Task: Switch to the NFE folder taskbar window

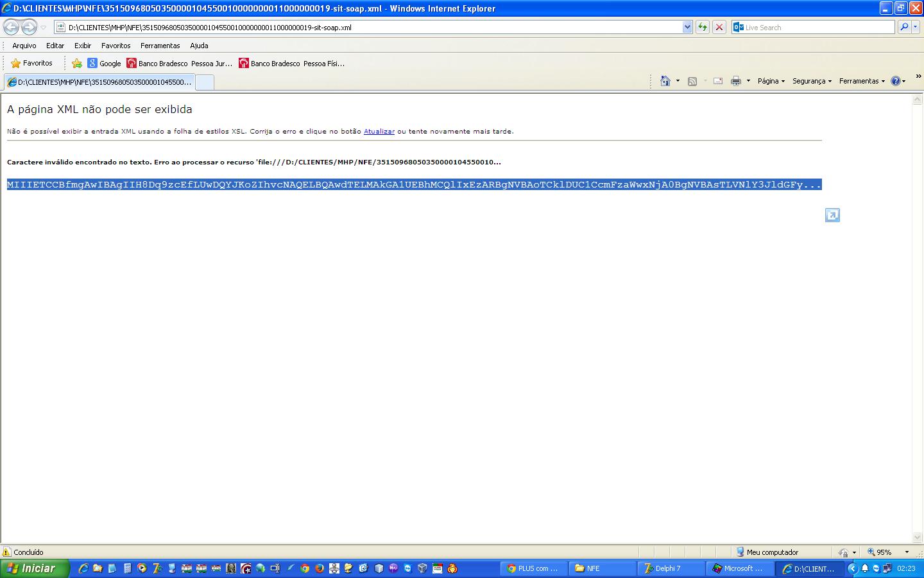Action: [602, 568]
